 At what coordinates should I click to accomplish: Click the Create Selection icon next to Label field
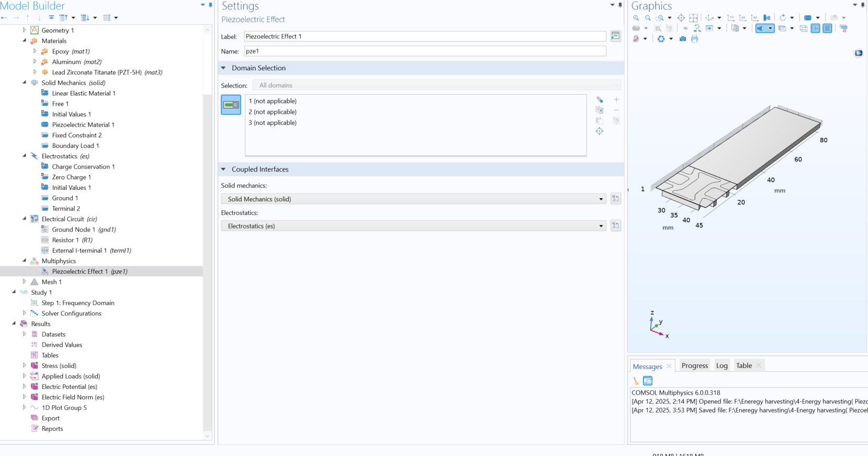point(616,36)
